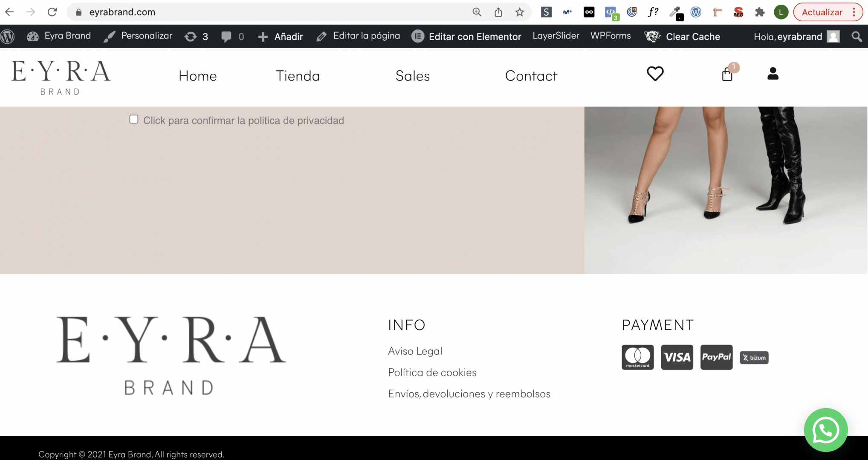Click Editar con Elementor
This screenshot has width=868, height=460.
pos(466,37)
